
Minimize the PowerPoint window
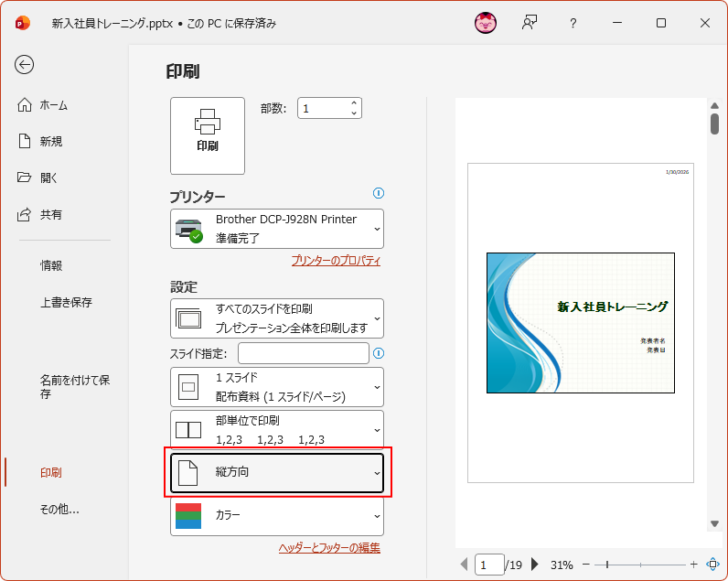[617, 23]
